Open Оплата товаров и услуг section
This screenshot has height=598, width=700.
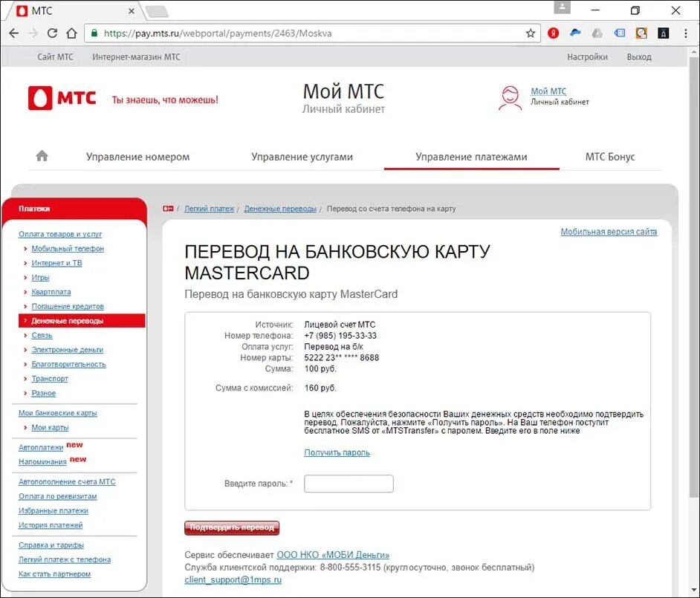[60, 234]
